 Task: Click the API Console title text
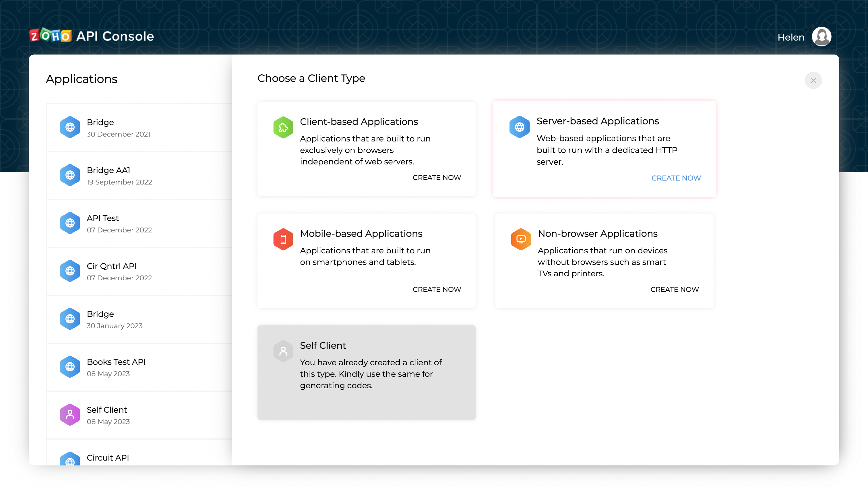click(x=115, y=36)
